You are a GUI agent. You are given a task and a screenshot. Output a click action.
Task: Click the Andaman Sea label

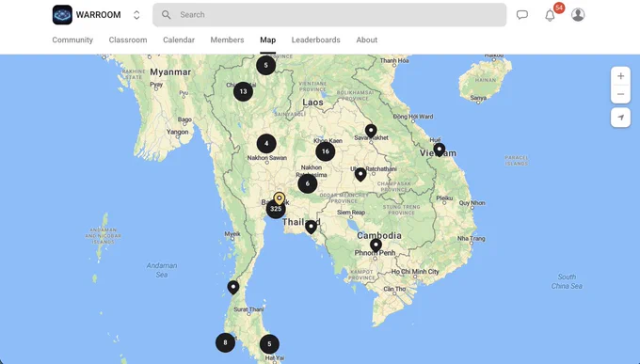click(162, 270)
